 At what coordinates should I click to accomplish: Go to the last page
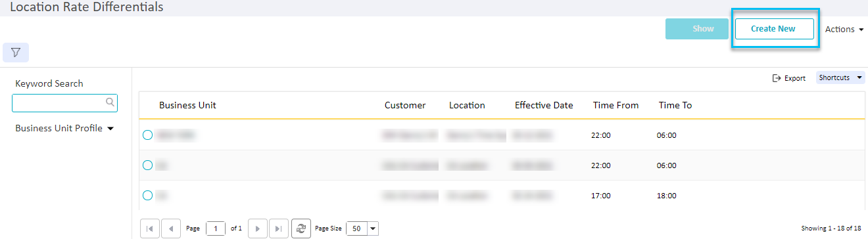point(279,228)
